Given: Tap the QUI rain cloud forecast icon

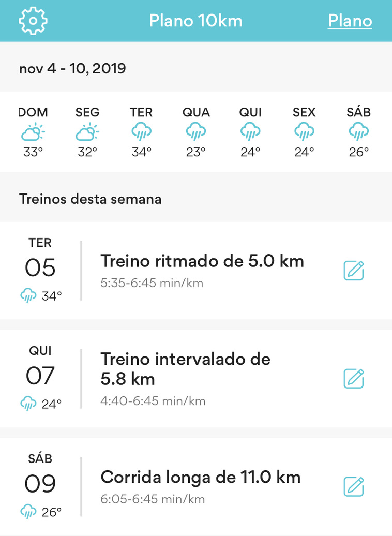Looking at the screenshot, I should [250, 132].
